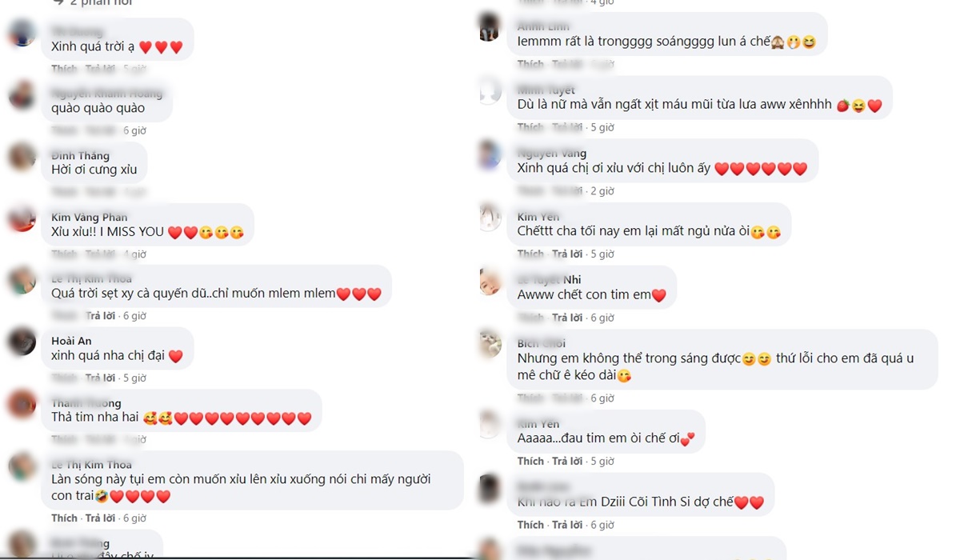Viewport: 960px width, 560px height.
Task: Reply to 'Chếttt cha tối nay' comment
Action: tap(567, 254)
